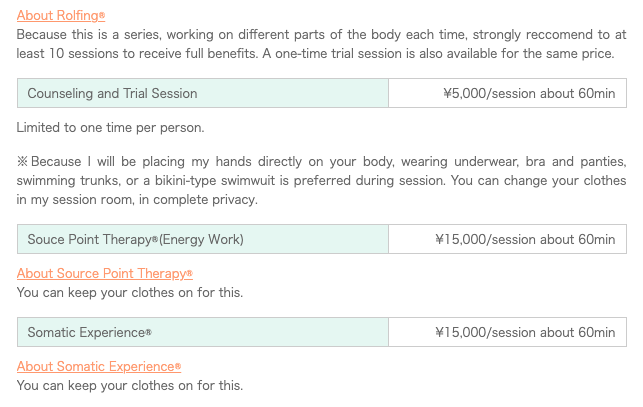
Task: Click the Souce Point Therapy (Energy Work) cell
Action: coord(203,239)
